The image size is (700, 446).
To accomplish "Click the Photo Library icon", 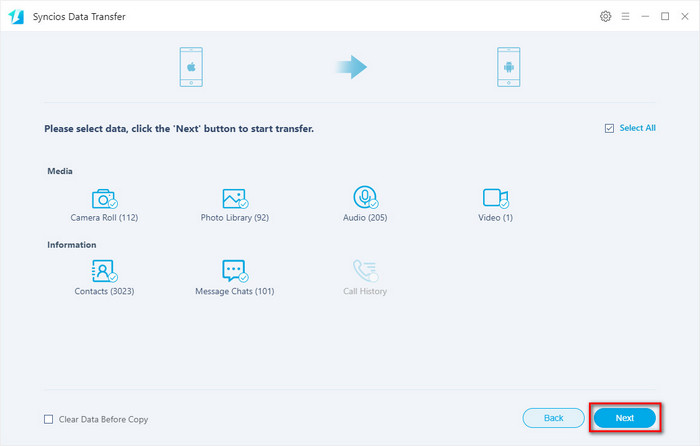I will click(235, 198).
